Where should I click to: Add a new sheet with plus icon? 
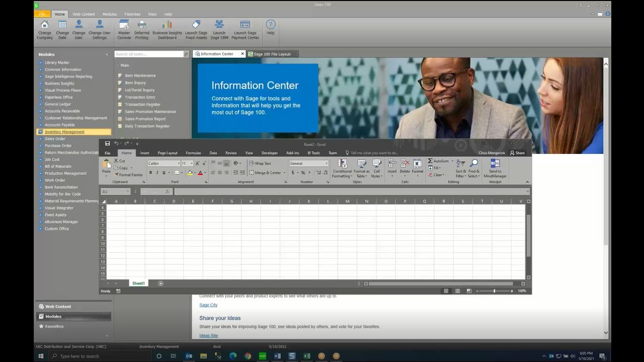(x=161, y=284)
